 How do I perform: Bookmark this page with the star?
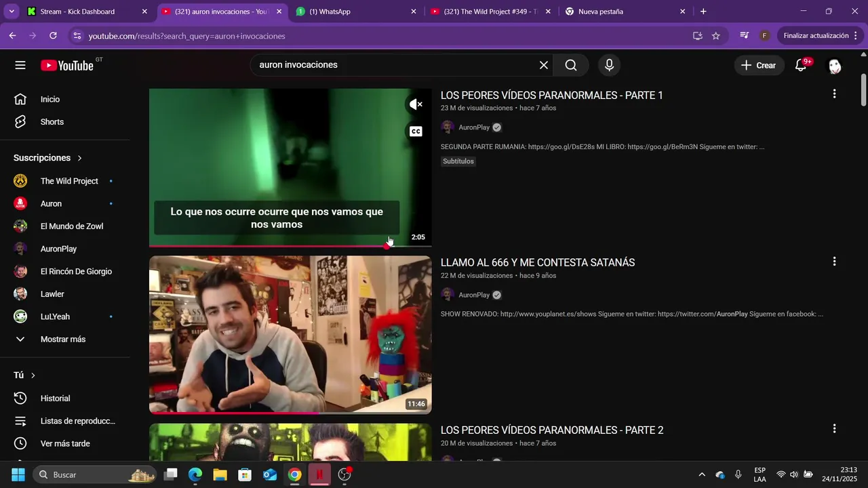point(715,36)
